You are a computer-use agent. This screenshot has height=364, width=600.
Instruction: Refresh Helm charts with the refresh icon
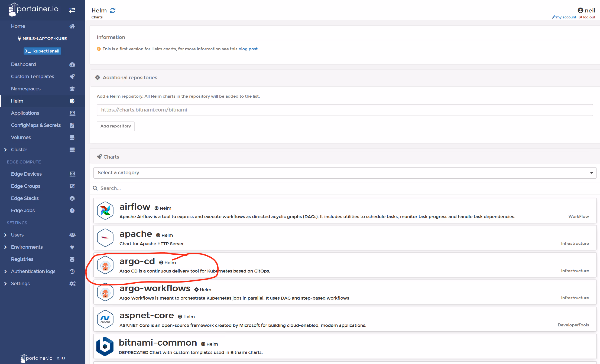tap(113, 11)
